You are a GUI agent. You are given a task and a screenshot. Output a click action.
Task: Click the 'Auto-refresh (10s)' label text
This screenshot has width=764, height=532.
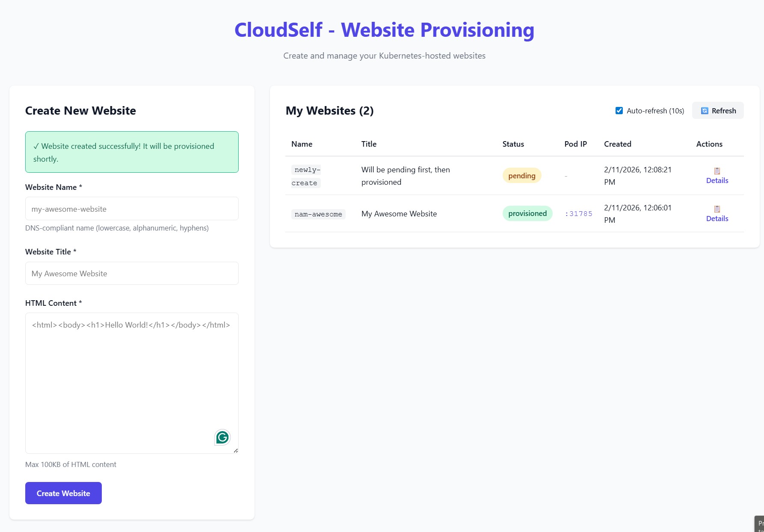[655, 111]
